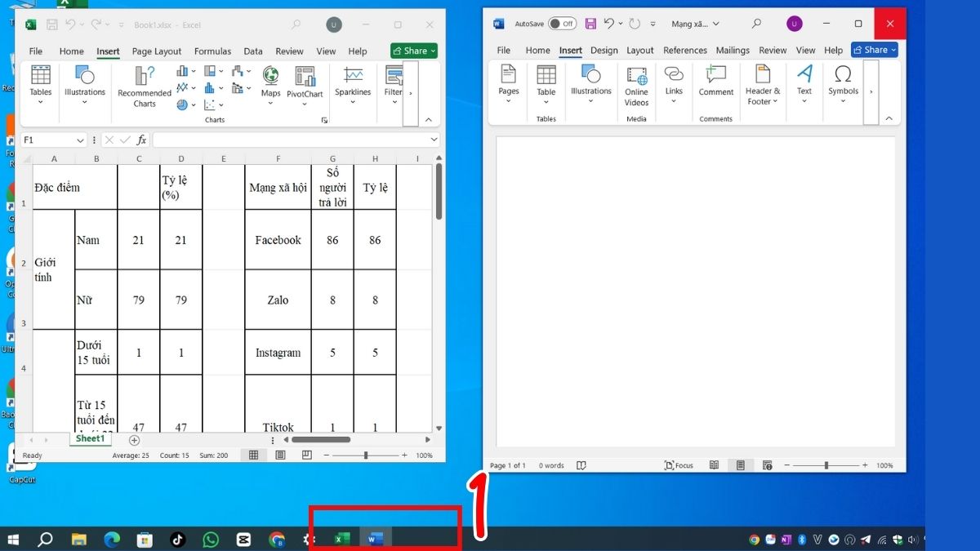Click Excel vertical scrollbar thumb
980x551 pixels.
(x=439, y=191)
